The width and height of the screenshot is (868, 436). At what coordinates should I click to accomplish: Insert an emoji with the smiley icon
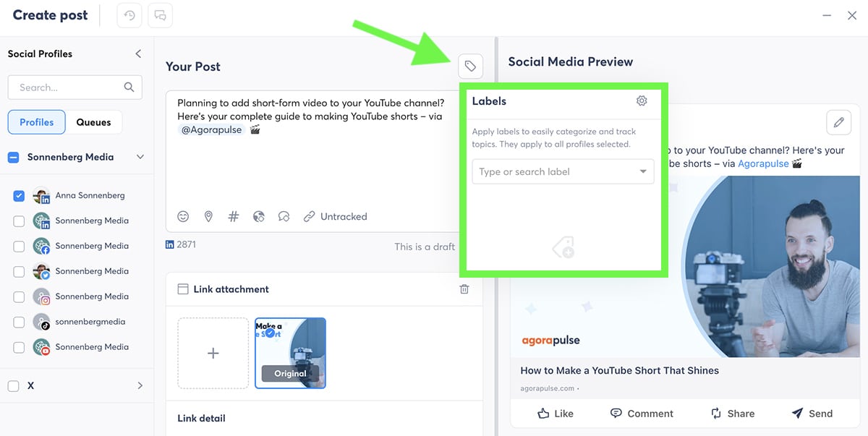[183, 216]
